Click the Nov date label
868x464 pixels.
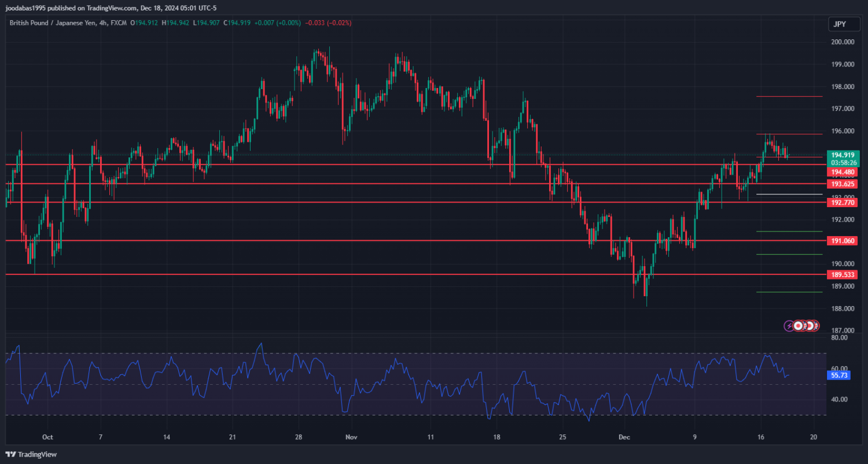[x=351, y=437]
